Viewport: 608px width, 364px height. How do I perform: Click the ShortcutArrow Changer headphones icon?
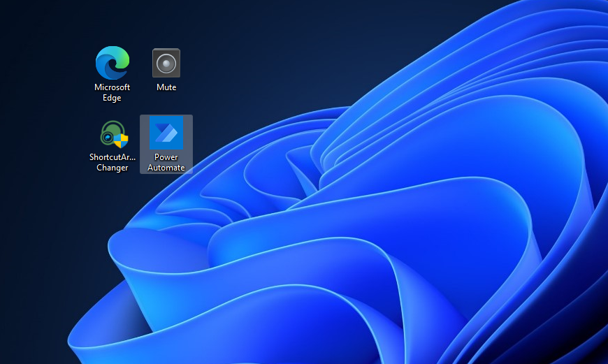tap(111, 133)
